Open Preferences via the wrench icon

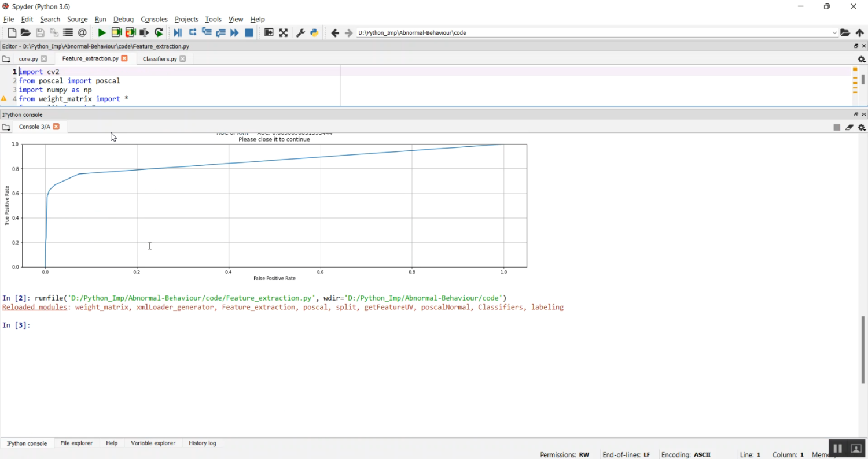click(300, 33)
